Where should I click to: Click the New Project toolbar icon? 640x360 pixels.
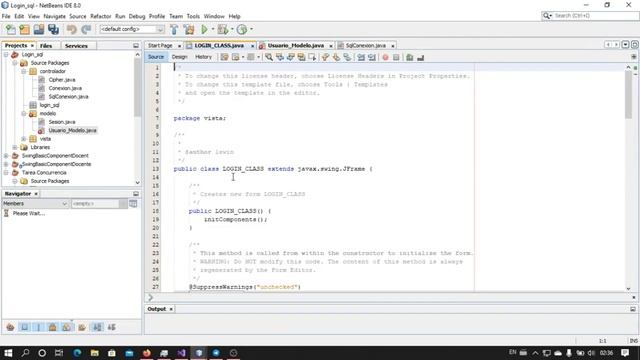24,29
